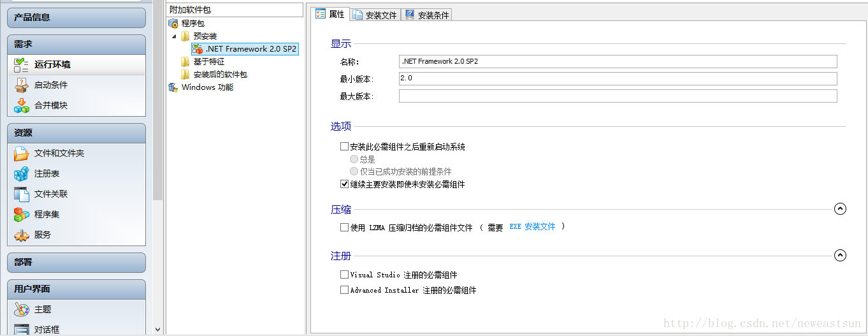The image size is (868, 336).
Task: Open 启动条件 page label
Action: pos(51,85)
